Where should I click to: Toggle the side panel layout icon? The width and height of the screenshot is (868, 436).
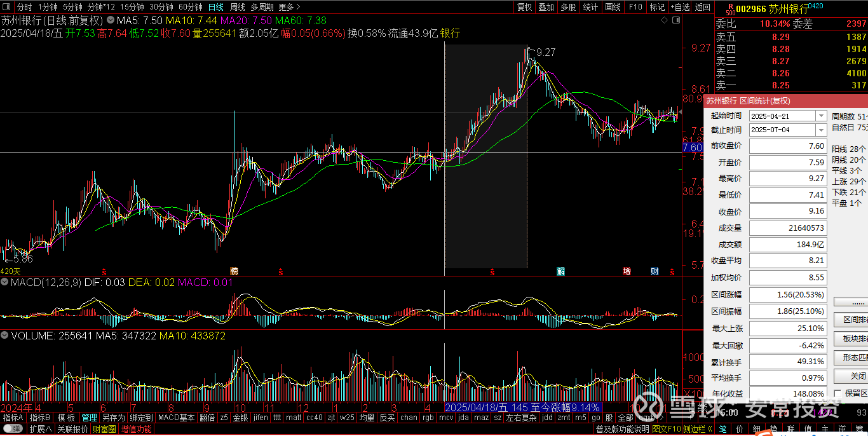(x=675, y=20)
